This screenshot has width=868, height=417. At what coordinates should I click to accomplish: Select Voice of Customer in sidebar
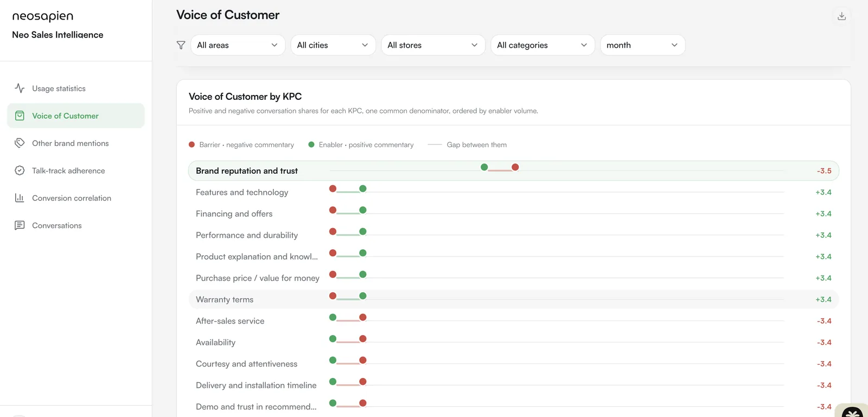coord(76,116)
